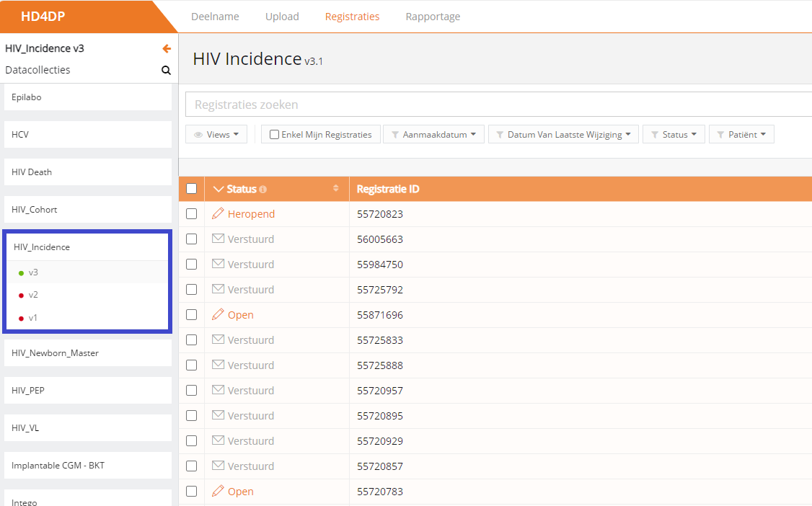Open Datum Van Laatste Wijziging filter
Viewport: 812px width, 506px height.
(x=563, y=135)
